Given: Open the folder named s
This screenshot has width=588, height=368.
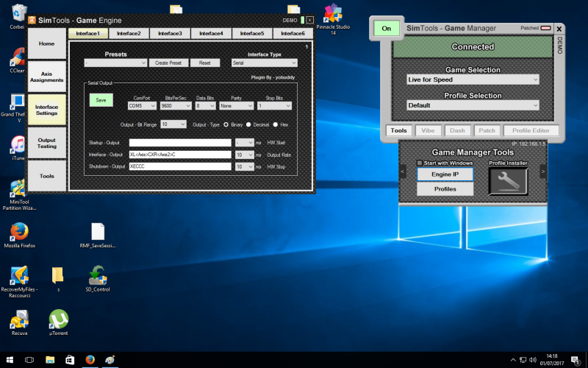Looking at the screenshot, I should tap(58, 276).
